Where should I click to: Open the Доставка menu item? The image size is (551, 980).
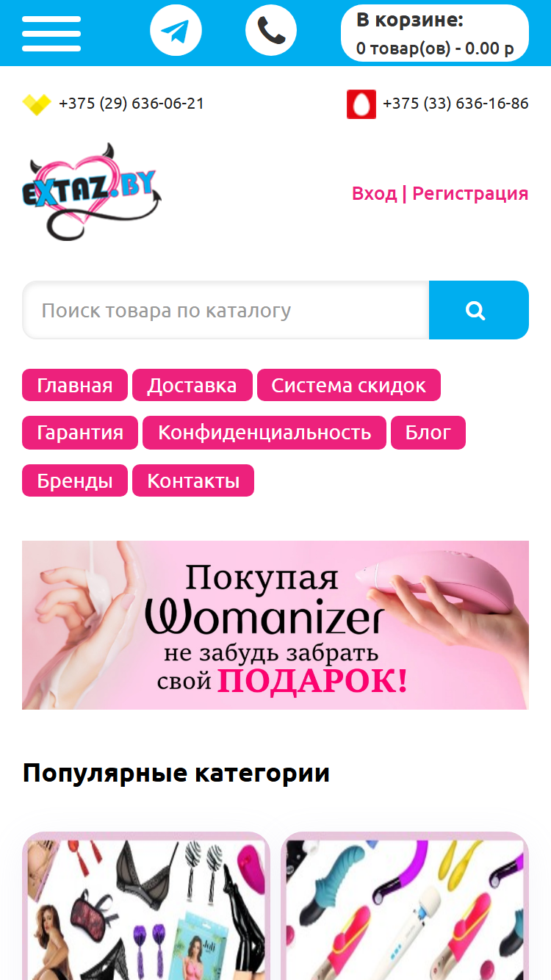[192, 385]
